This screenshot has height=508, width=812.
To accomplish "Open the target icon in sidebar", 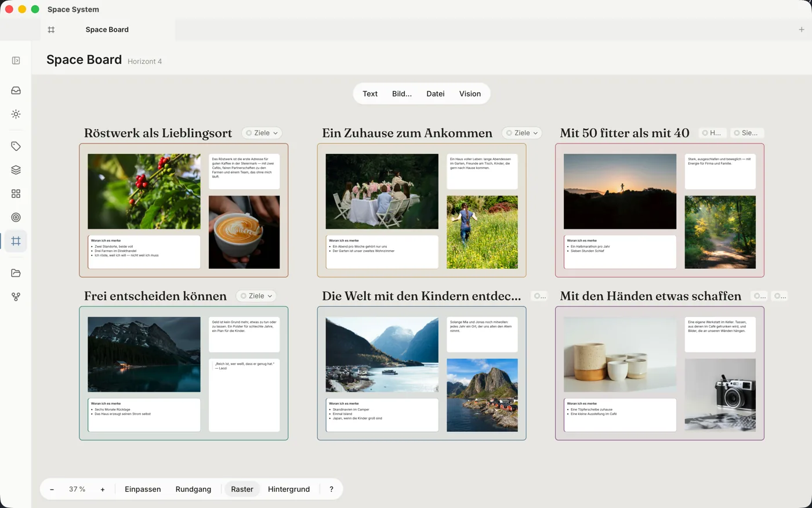I will pos(16,217).
